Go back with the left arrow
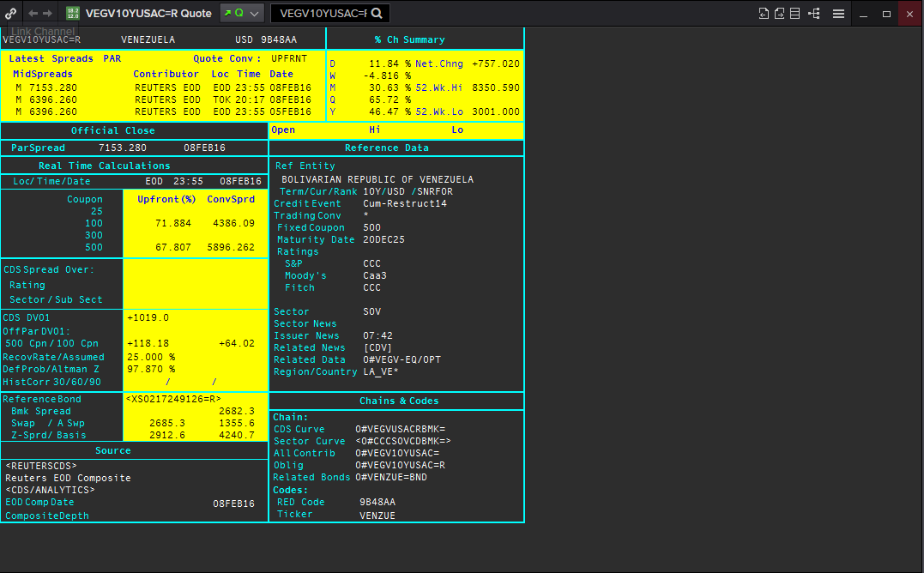 [x=33, y=13]
